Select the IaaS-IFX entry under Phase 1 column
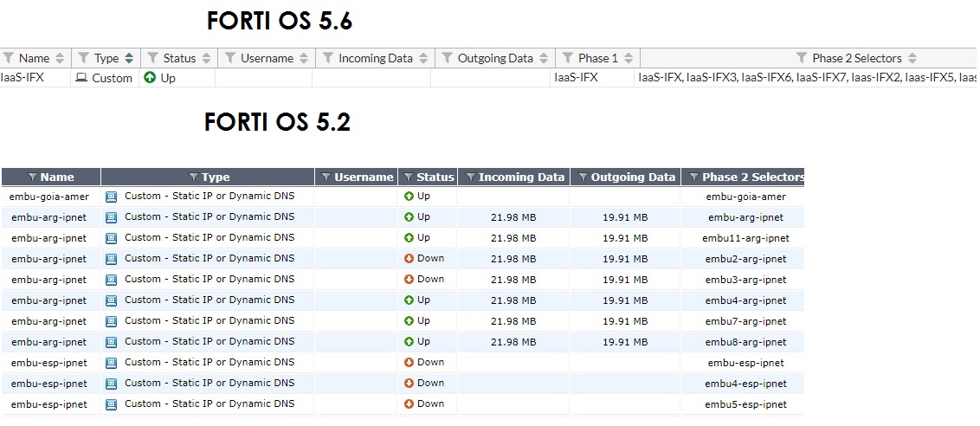The image size is (980, 426). pyautogui.click(x=576, y=78)
